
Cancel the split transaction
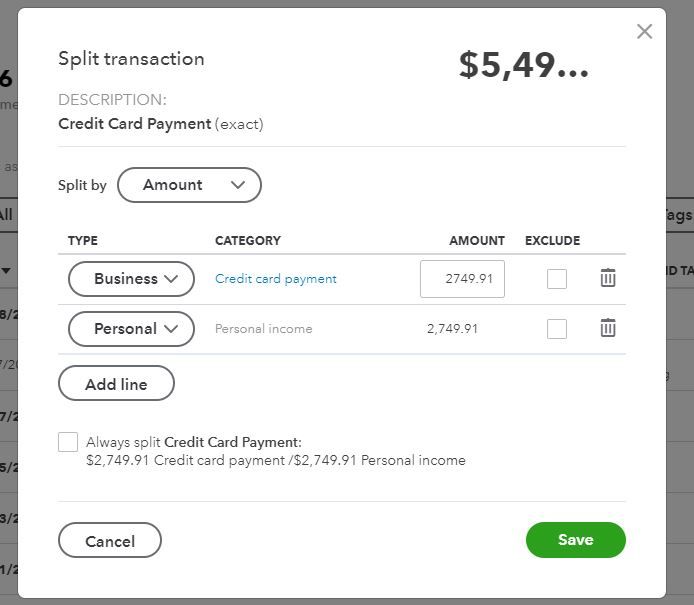(x=110, y=541)
